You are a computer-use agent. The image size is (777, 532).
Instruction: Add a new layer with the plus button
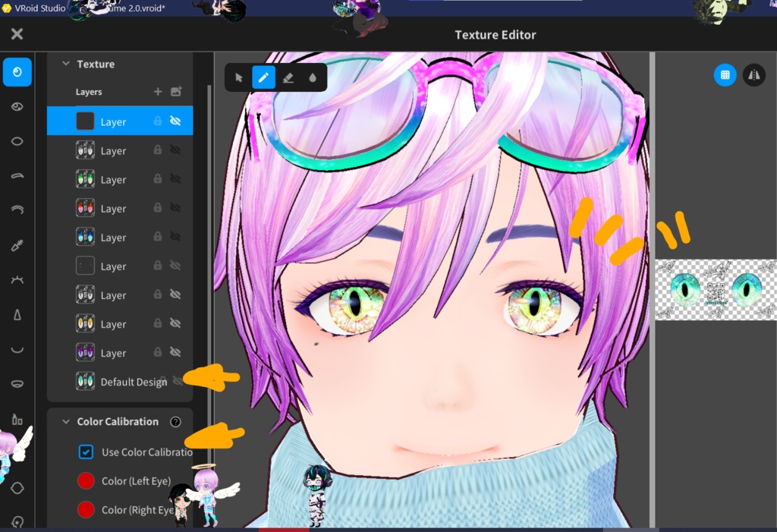point(157,91)
